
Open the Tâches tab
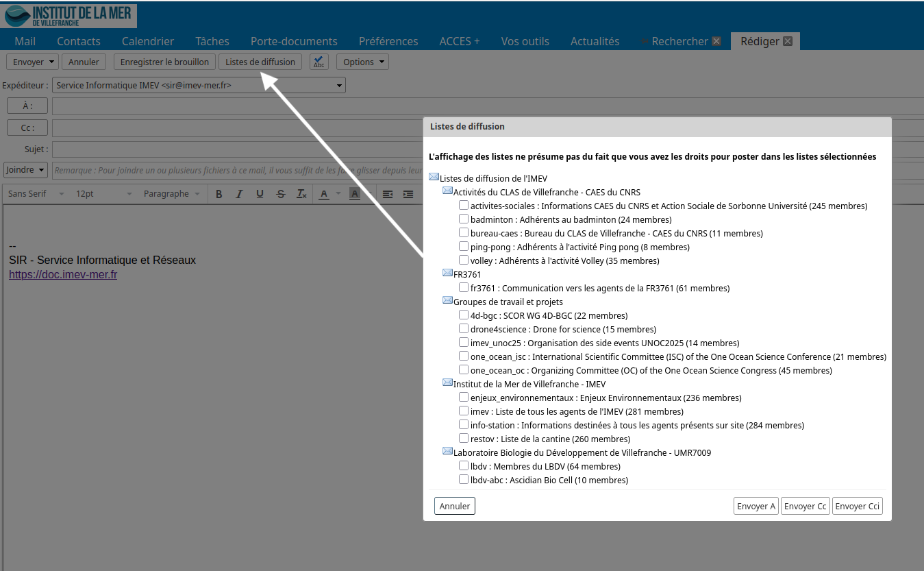212,41
